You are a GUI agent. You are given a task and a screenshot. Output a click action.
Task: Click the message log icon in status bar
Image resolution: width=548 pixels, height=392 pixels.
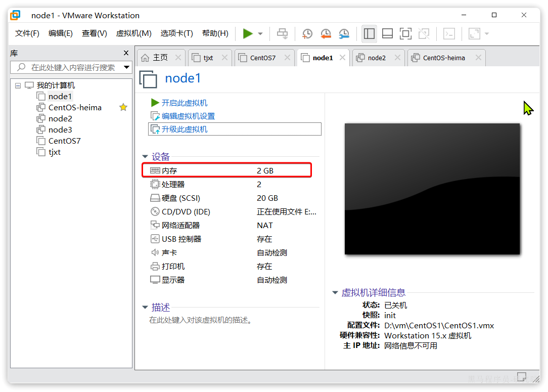(x=521, y=377)
